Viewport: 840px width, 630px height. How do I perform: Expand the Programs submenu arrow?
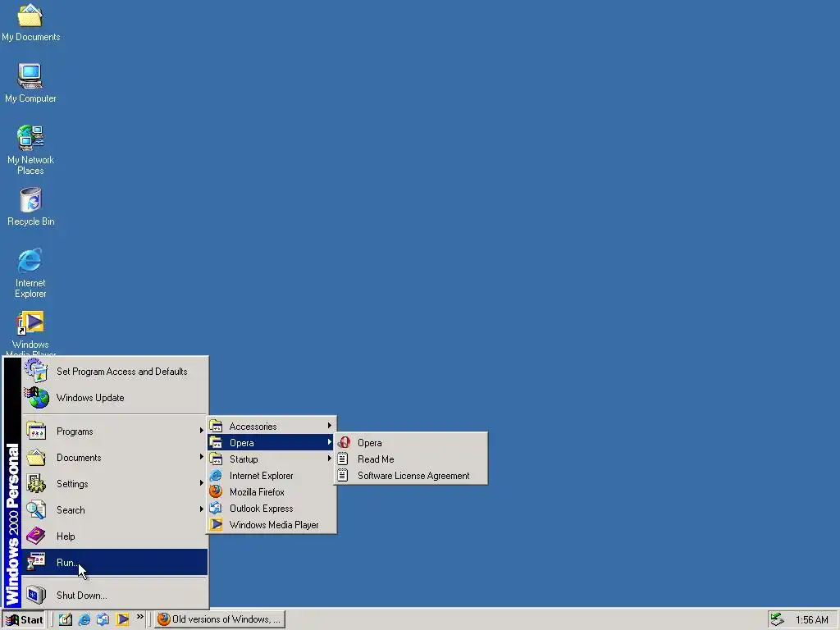[202, 430]
